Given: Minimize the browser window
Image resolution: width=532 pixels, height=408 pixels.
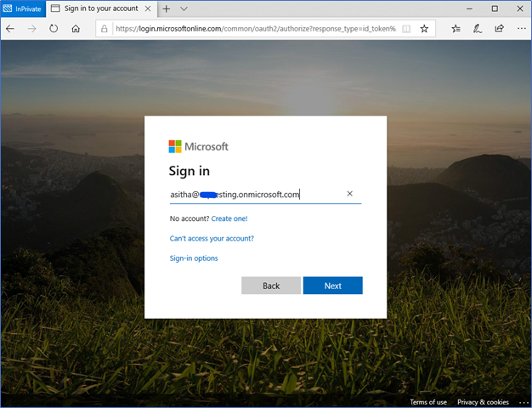Looking at the screenshot, I should pos(470,8).
